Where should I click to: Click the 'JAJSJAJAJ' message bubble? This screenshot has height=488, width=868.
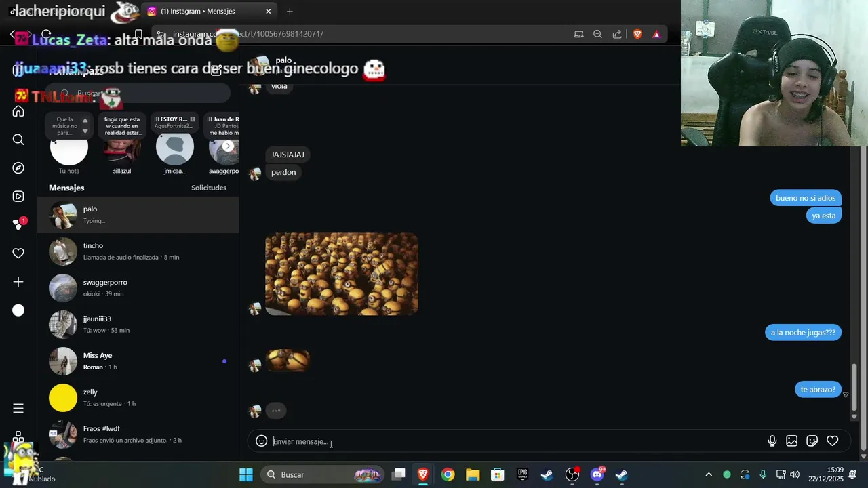click(x=288, y=155)
